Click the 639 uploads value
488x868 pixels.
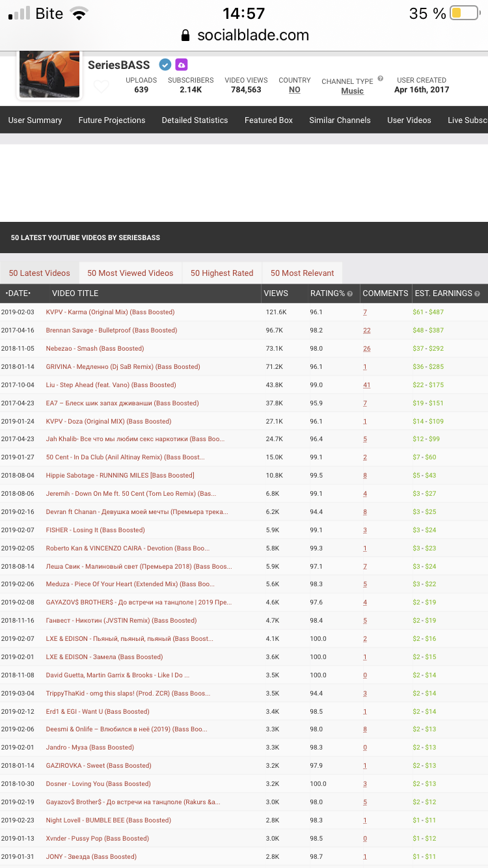pyautogui.click(x=141, y=90)
